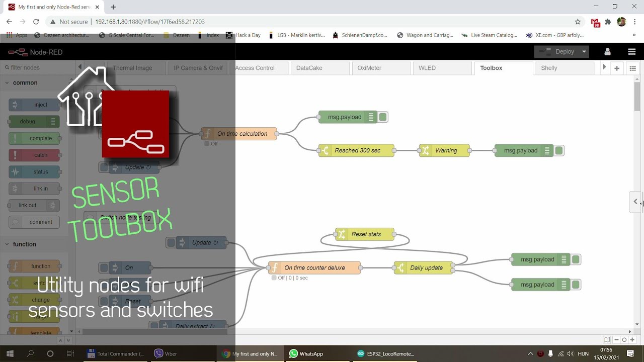The height and width of the screenshot is (362, 644).
Task: Pick the status node from palette
Action: (x=34, y=172)
